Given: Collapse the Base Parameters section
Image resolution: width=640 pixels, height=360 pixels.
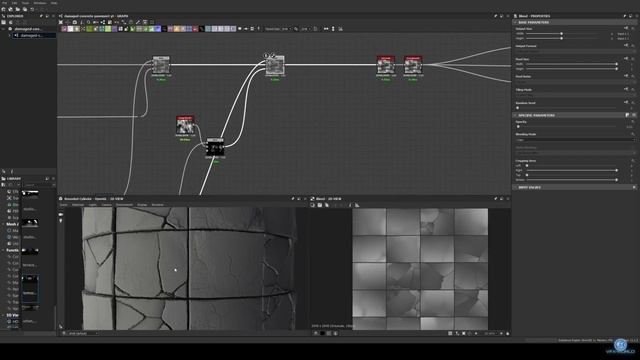Looking at the screenshot, I should pos(515,22).
